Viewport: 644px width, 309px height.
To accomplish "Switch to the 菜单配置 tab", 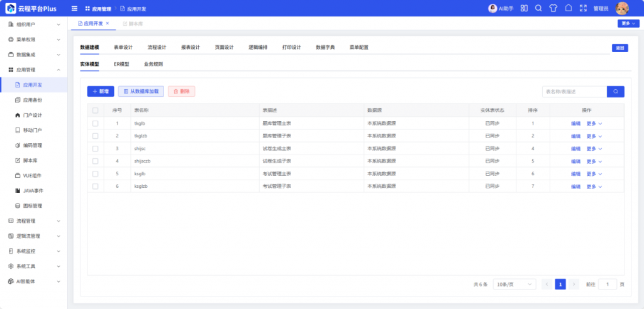I will 359,47.
